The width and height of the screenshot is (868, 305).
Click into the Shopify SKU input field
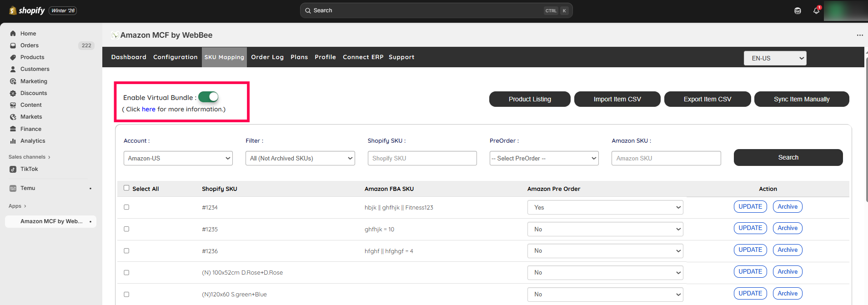pos(422,158)
